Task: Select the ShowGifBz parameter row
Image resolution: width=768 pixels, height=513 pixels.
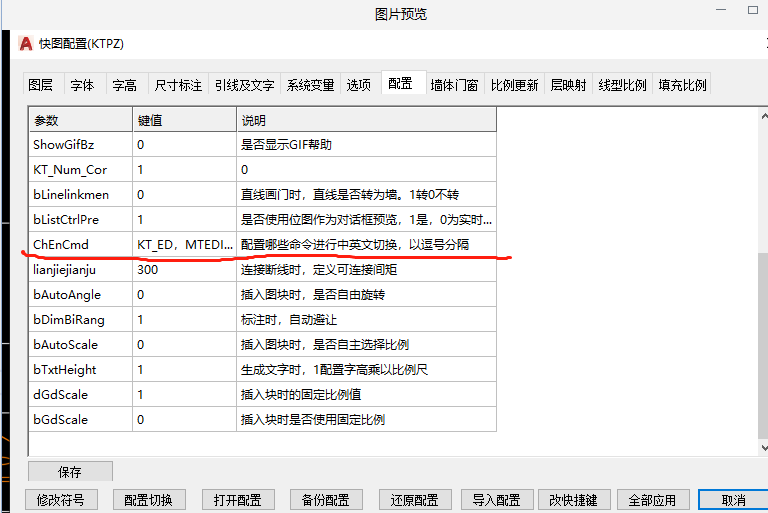Action: tap(80, 145)
